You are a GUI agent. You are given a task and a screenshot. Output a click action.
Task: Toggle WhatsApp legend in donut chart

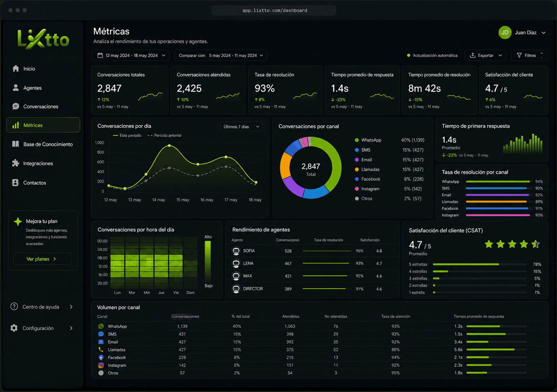pos(368,140)
